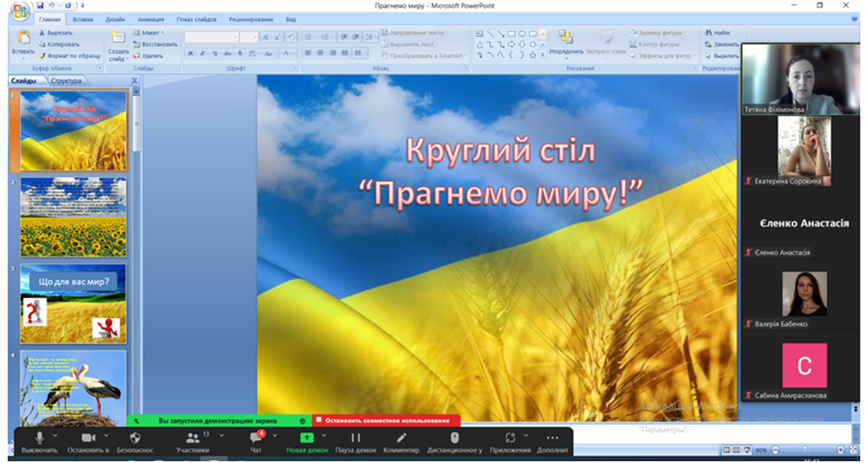Click the green Новая демонстрация share icon
The image size is (868, 463).
307,438
